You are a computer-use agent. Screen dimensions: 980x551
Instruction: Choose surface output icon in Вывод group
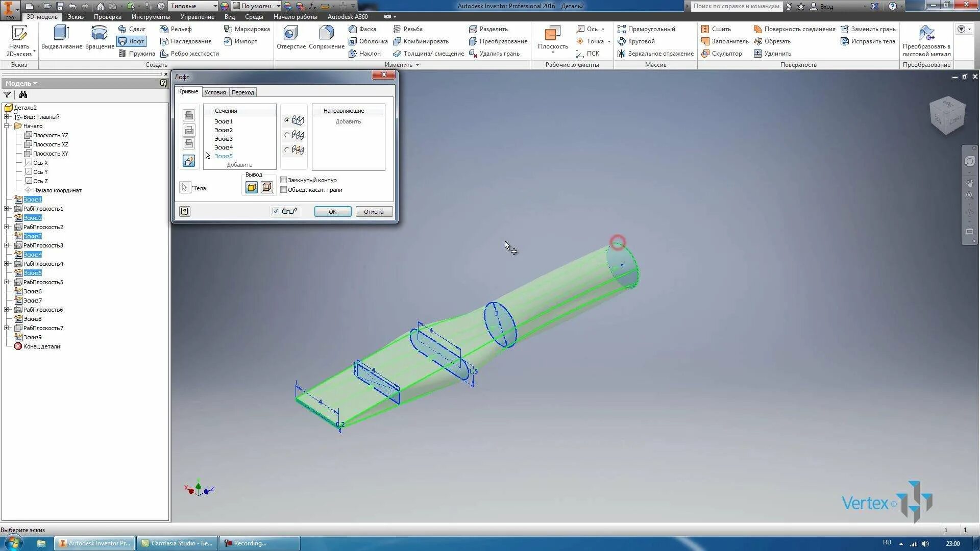coord(266,188)
